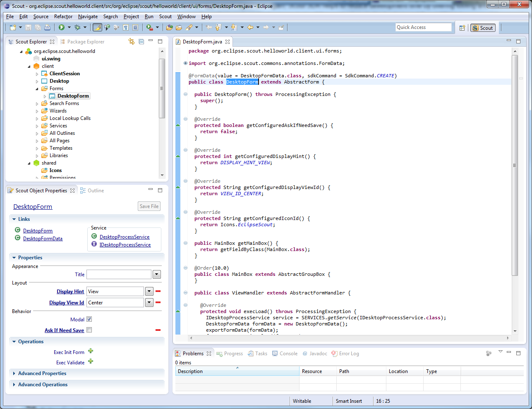Screen dimensions: 532x409
Task: Toggle the Mark Occurrences highlighter icon
Action: 97,27
